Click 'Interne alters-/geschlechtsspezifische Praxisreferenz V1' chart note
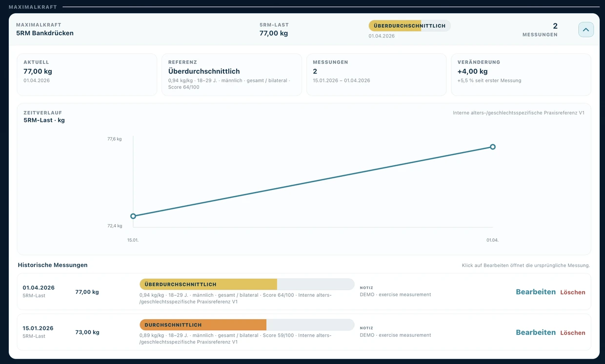The width and height of the screenshot is (605, 364). tap(519, 113)
